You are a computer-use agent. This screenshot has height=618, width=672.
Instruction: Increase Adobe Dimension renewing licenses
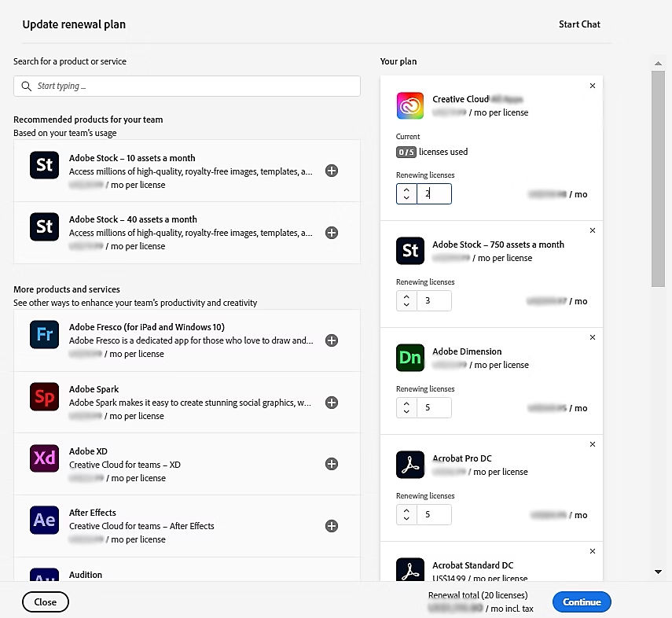point(406,403)
